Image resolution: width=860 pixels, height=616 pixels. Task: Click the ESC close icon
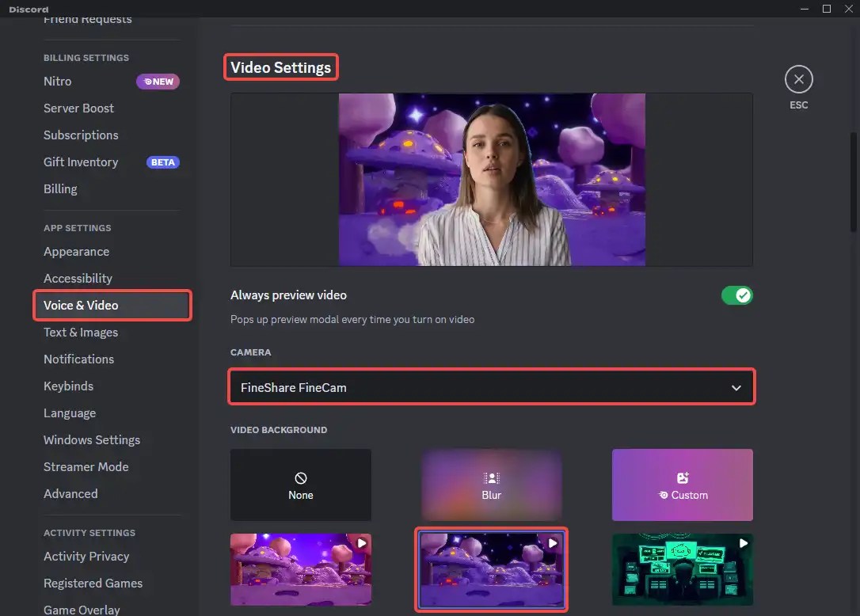798,78
